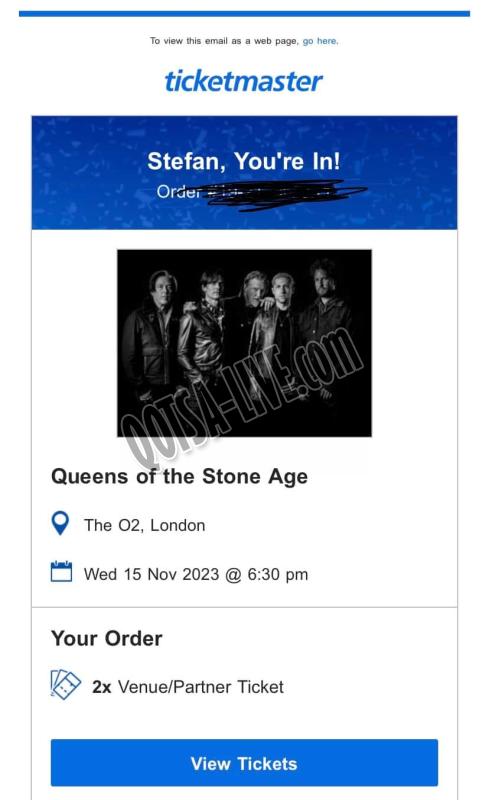Click the blue location pin icon
This screenshot has width=489, height=800.
[61, 524]
